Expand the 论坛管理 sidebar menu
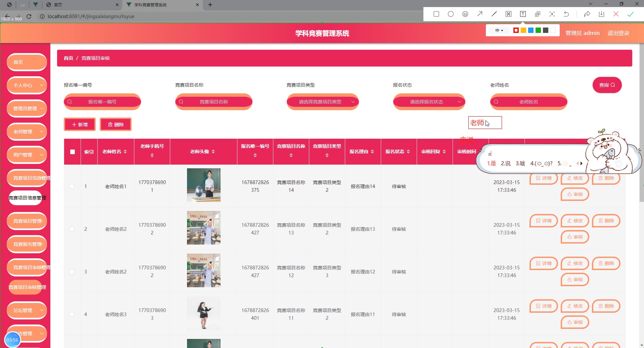The height and width of the screenshot is (348, 644). (27, 310)
